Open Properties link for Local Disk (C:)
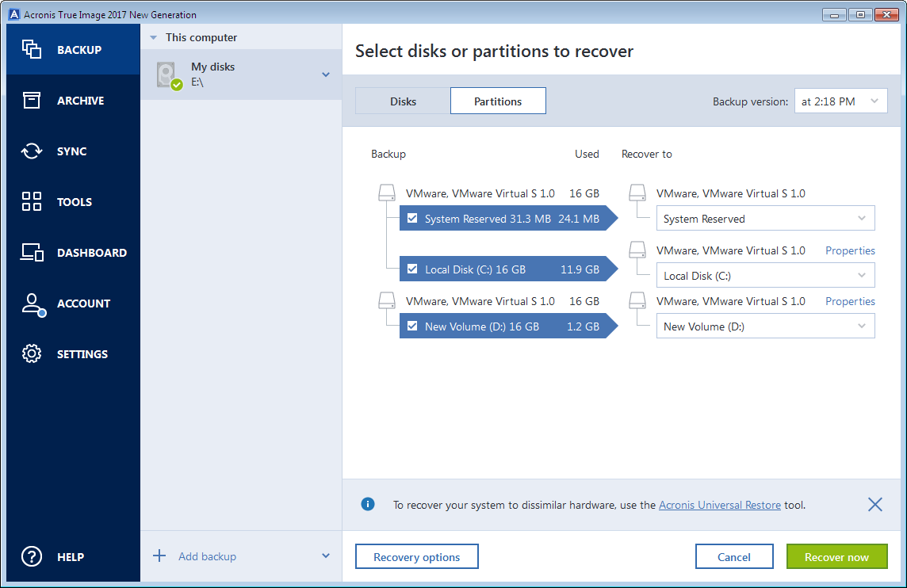This screenshot has height=588, width=907. [x=850, y=250]
